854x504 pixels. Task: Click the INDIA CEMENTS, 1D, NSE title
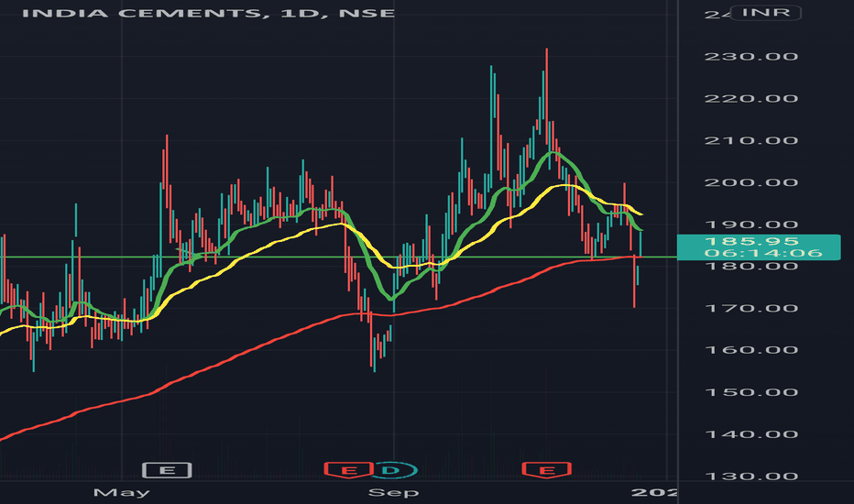pos(208,13)
